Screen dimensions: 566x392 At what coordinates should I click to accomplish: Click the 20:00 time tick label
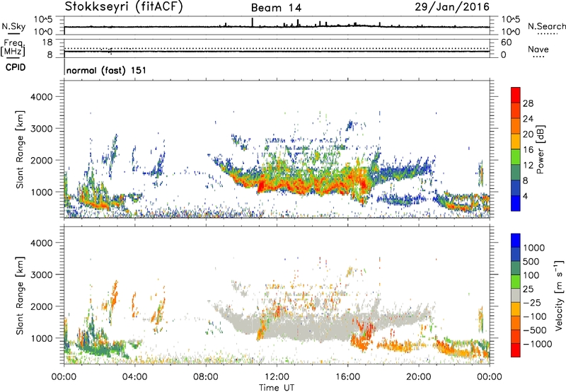(x=418, y=377)
